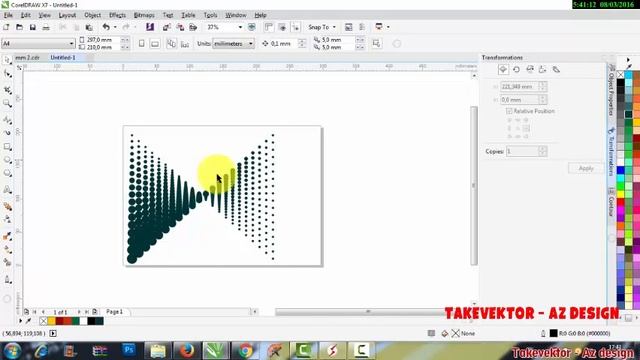Click the Print icon

[x=46, y=27]
